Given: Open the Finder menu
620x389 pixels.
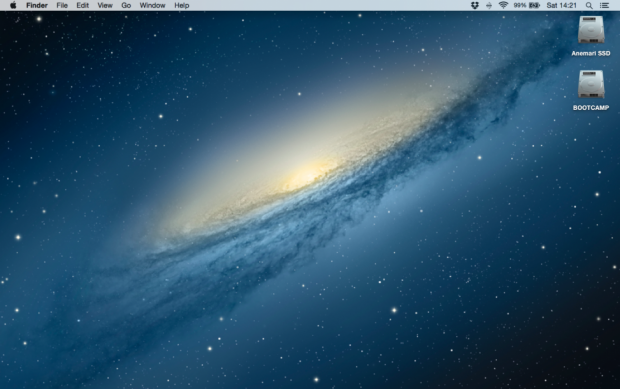Looking at the screenshot, I should (37, 6).
